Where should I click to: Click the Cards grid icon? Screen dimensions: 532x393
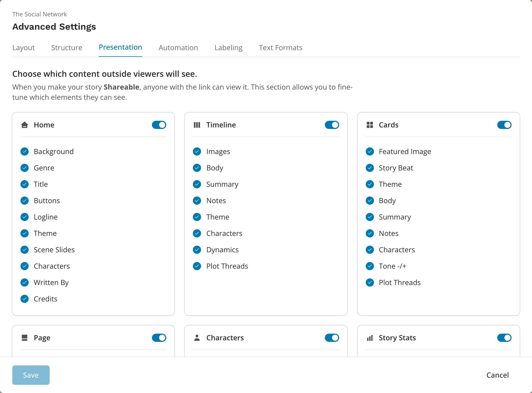[x=370, y=125]
